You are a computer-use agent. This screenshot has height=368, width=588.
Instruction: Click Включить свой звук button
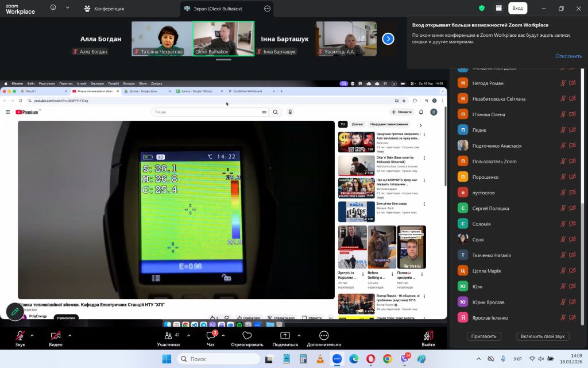pos(543,336)
